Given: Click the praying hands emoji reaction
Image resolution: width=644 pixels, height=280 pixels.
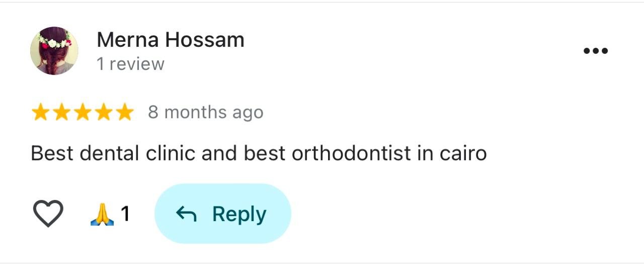Looking at the screenshot, I should coord(102,214).
